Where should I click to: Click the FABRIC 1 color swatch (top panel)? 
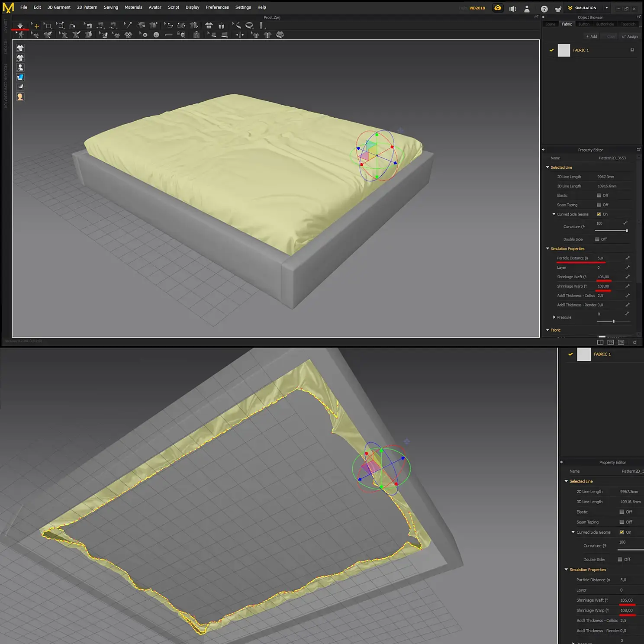564,50
